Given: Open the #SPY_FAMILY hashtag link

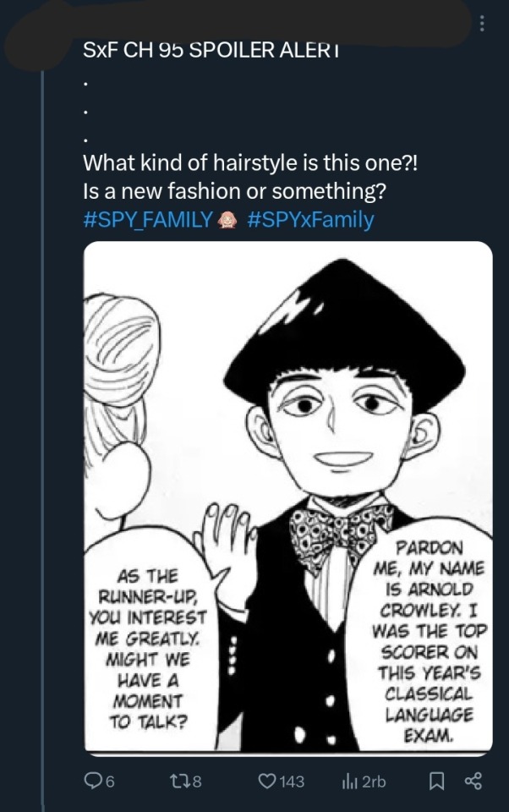Looking at the screenshot, I should point(148,219).
